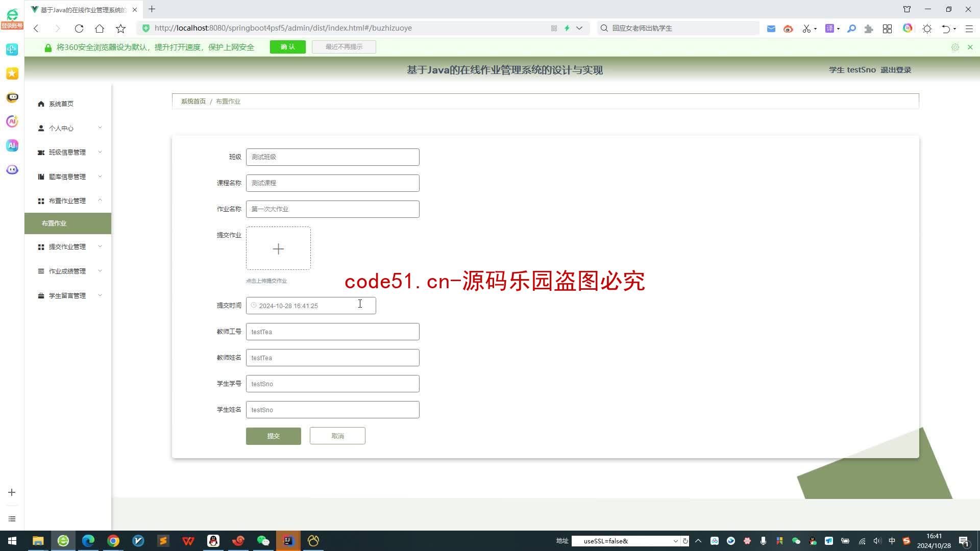
Task: Expand 题库信息管理 menu
Action: (68, 177)
